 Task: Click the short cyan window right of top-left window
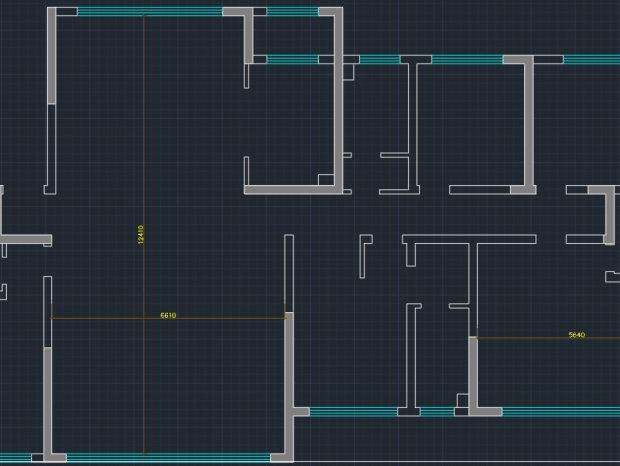click(292, 12)
